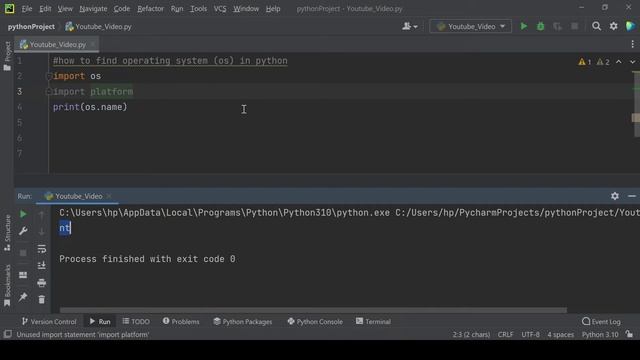This screenshot has height=360, width=640.
Task: Open the Refactor menu
Action: pyautogui.click(x=150, y=9)
